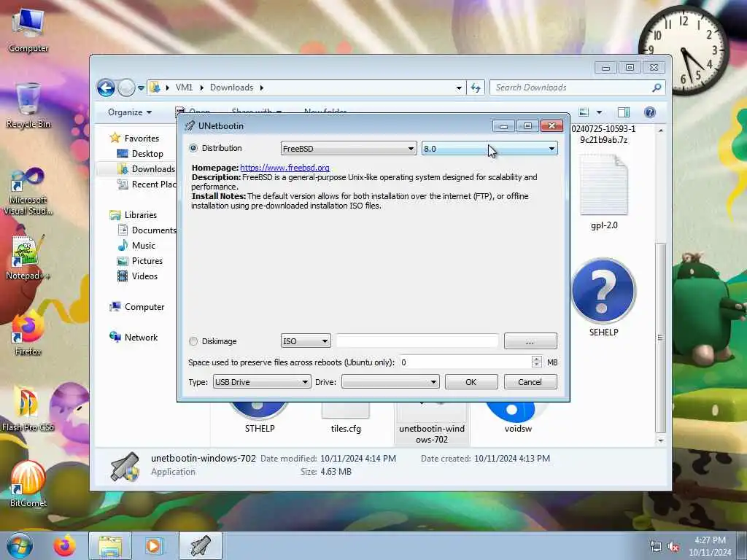Image resolution: width=747 pixels, height=560 pixels.
Task: Select Videos library
Action: click(144, 276)
